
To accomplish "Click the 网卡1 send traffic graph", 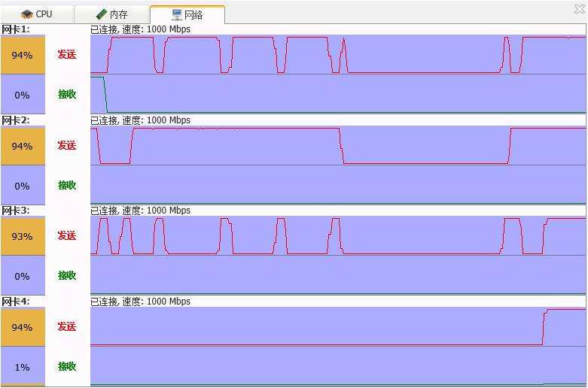I will pos(338,55).
